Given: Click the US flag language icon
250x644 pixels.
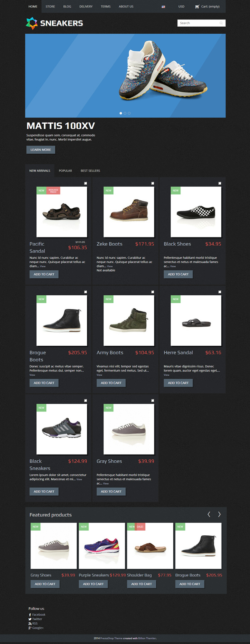Looking at the screenshot, I should point(163,7).
